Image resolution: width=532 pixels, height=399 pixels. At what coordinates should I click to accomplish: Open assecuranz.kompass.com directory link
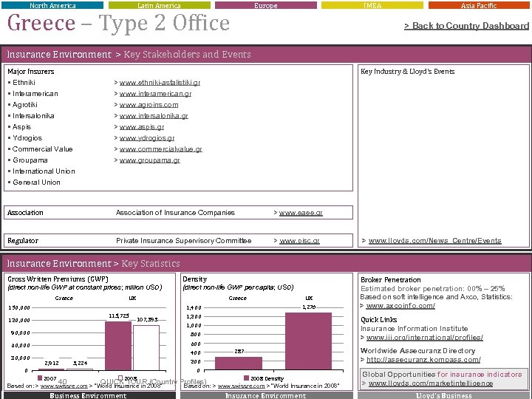(423, 360)
